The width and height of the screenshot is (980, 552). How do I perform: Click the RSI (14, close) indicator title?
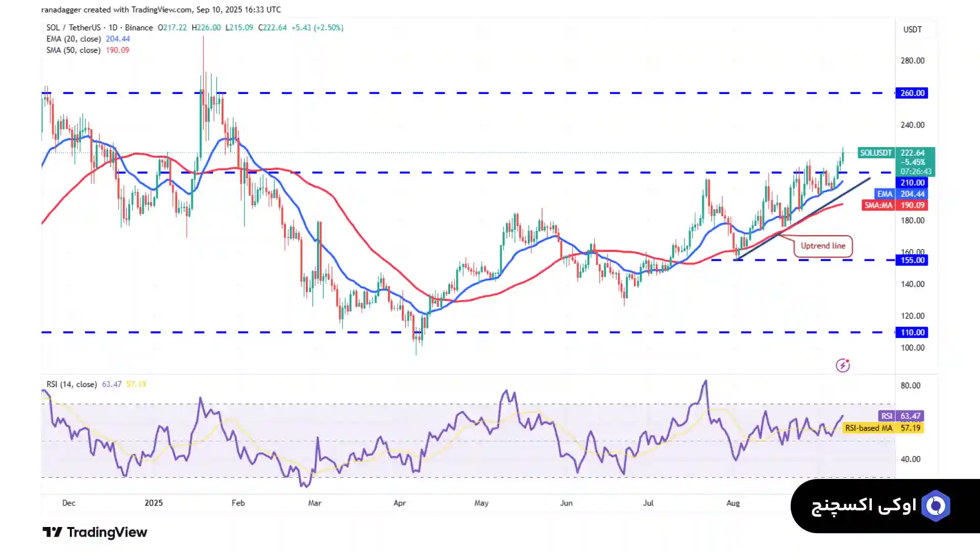coord(71,384)
